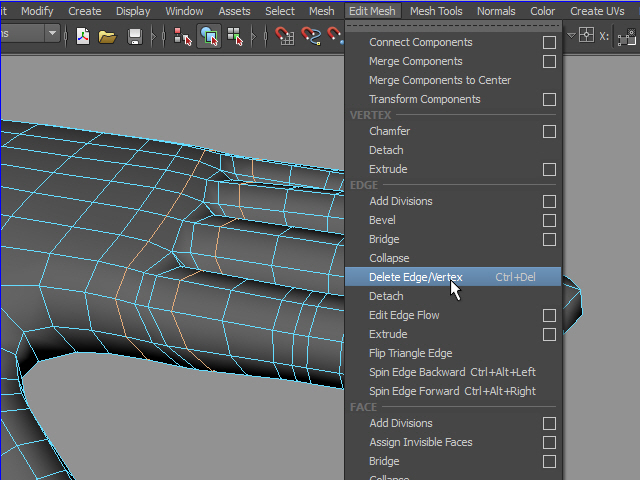Screen dimensions: 640x480
Task: Select Chamfer under Vertex section
Action: 389,131
